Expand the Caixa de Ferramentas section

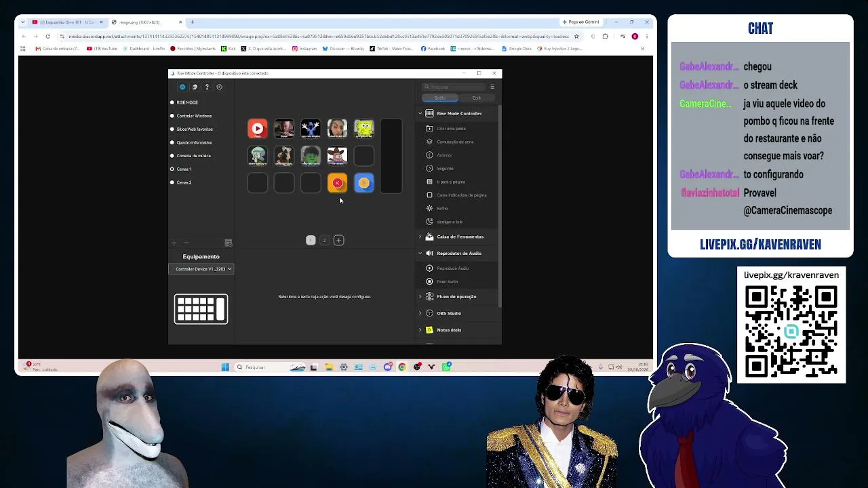coord(420,237)
